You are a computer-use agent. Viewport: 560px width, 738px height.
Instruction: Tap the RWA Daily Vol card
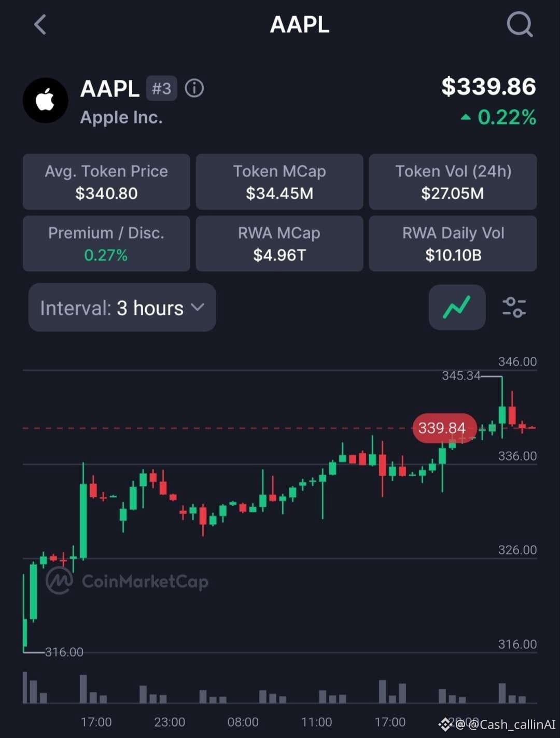pos(453,243)
